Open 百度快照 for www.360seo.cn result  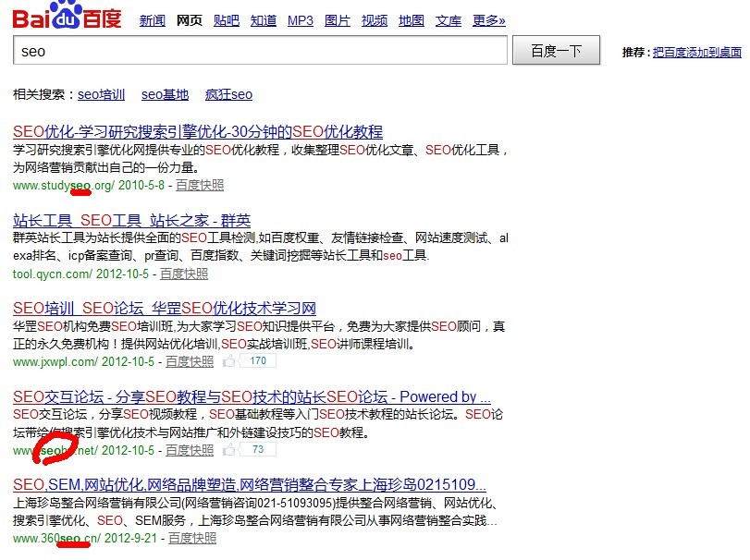coord(192,538)
